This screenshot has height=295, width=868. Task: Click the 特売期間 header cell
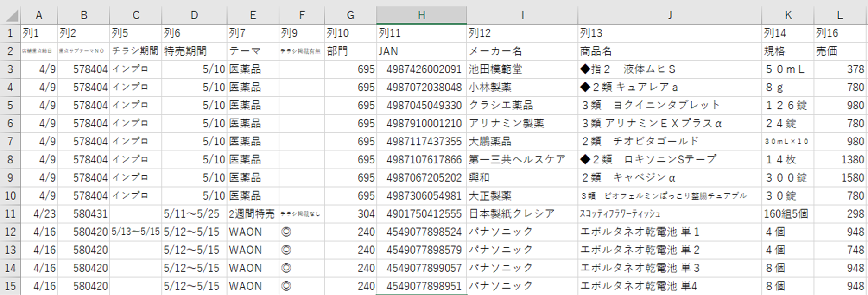coord(194,51)
